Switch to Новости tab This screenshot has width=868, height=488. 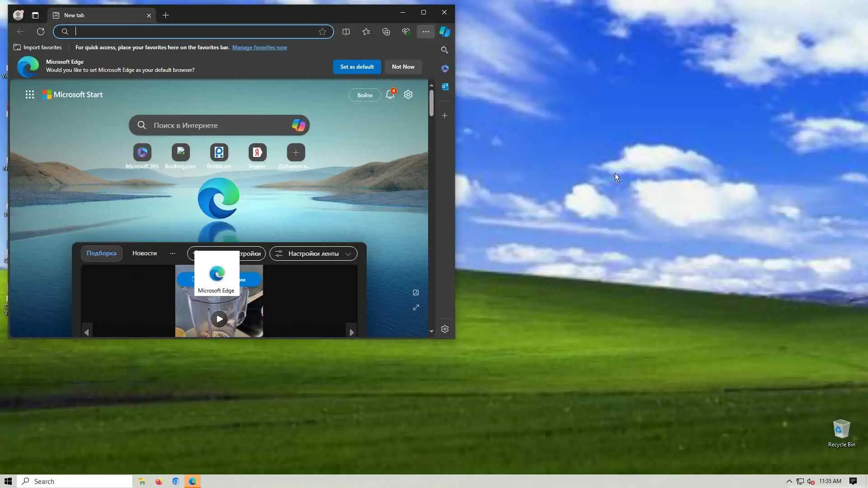point(144,253)
